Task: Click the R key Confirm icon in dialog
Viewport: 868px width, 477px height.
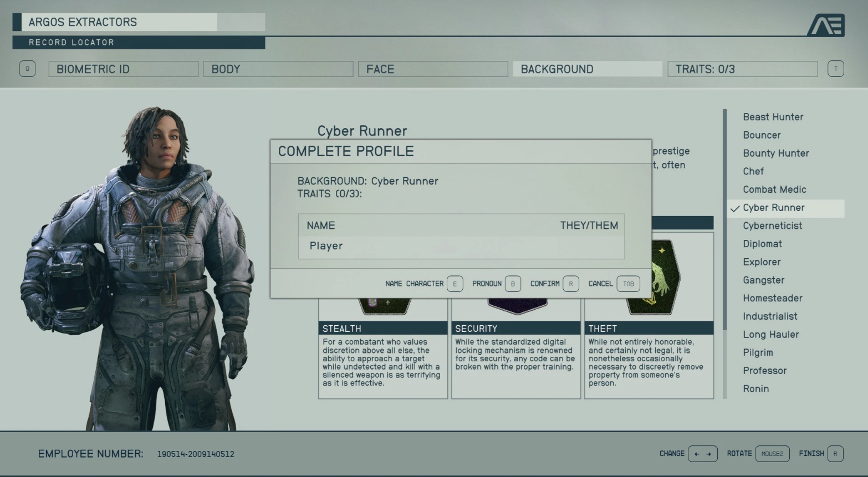Action: tap(571, 284)
